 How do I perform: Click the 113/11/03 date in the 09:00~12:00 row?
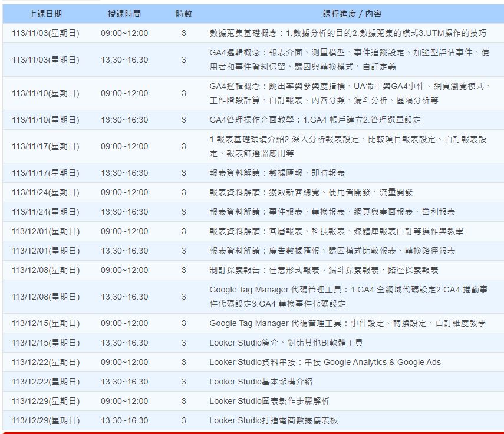coord(45,33)
